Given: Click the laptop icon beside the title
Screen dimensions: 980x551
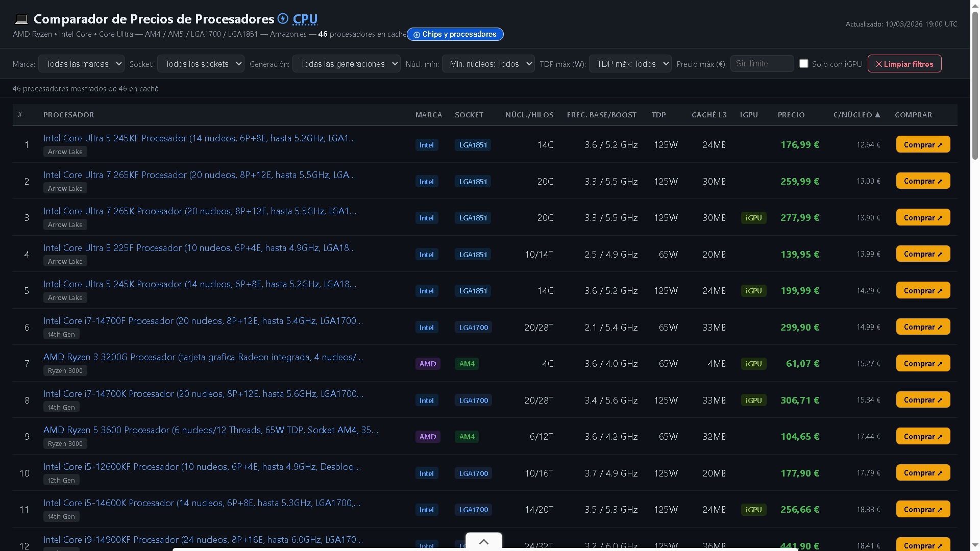Looking at the screenshot, I should [21, 19].
